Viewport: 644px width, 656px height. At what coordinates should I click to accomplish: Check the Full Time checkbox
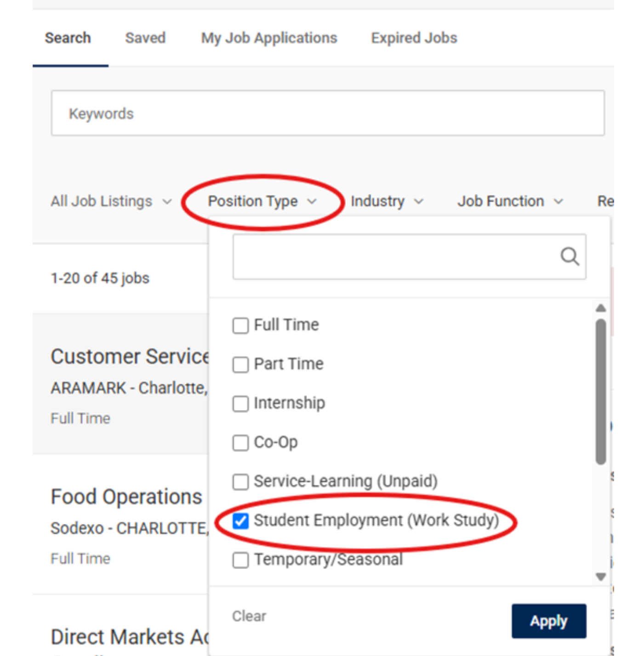pyautogui.click(x=240, y=325)
